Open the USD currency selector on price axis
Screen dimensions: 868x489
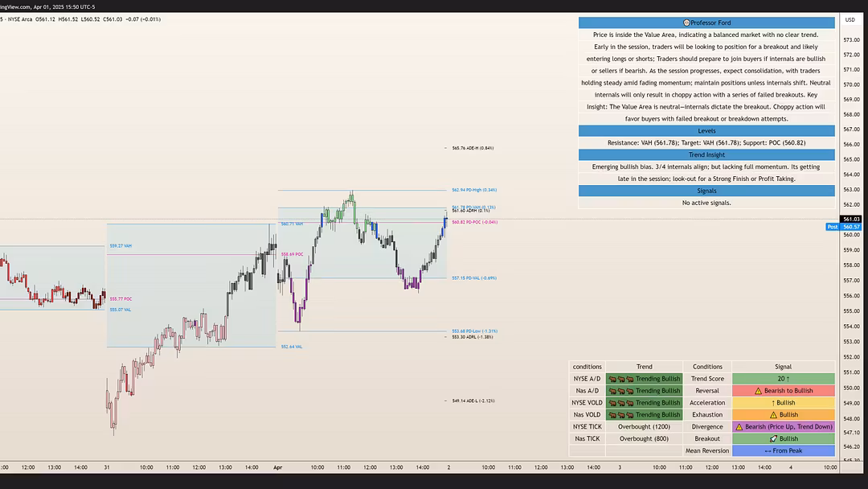point(850,19)
